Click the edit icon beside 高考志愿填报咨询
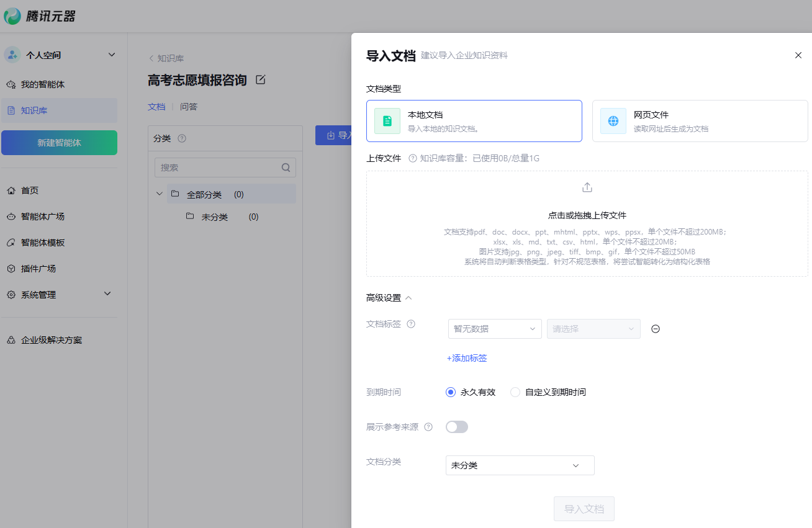Viewport: 812px width, 528px height. pyautogui.click(x=261, y=80)
